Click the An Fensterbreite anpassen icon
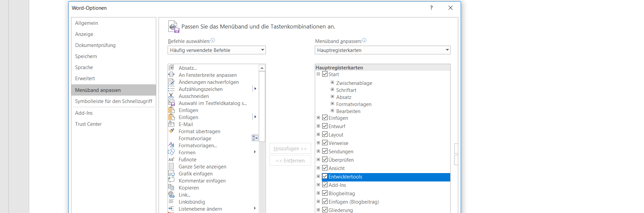The height and width of the screenshot is (213, 644). [171, 75]
